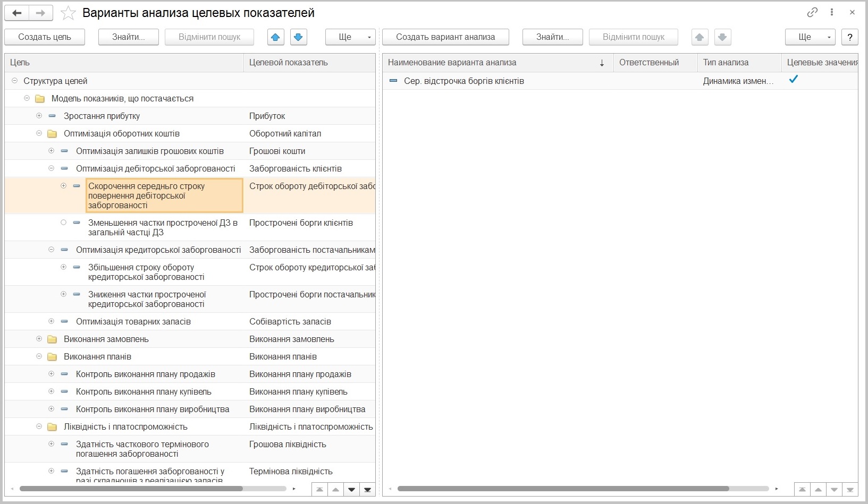Screen dimensions: 868x504
Task: Select Зменшення частки простроченої ДЗ goal
Action: tap(163, 228)
